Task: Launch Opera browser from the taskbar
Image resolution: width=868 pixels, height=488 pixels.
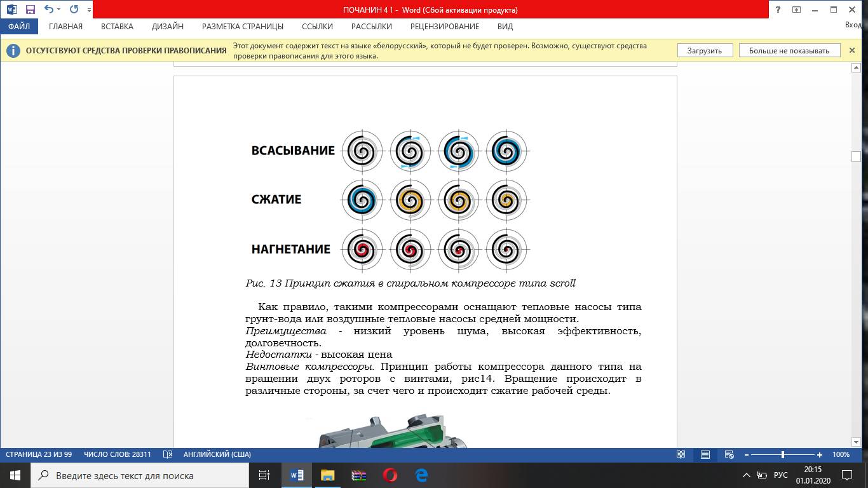Action: click(x=390, y=475)
